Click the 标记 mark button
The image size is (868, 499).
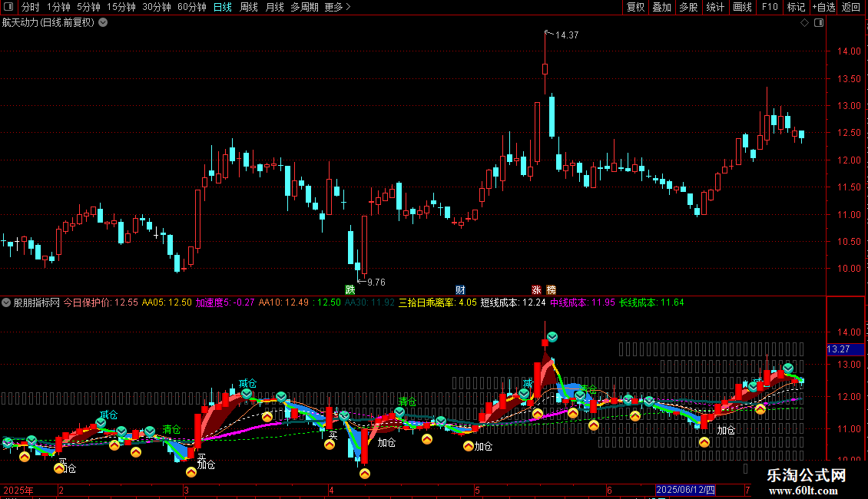click(796, 7)
